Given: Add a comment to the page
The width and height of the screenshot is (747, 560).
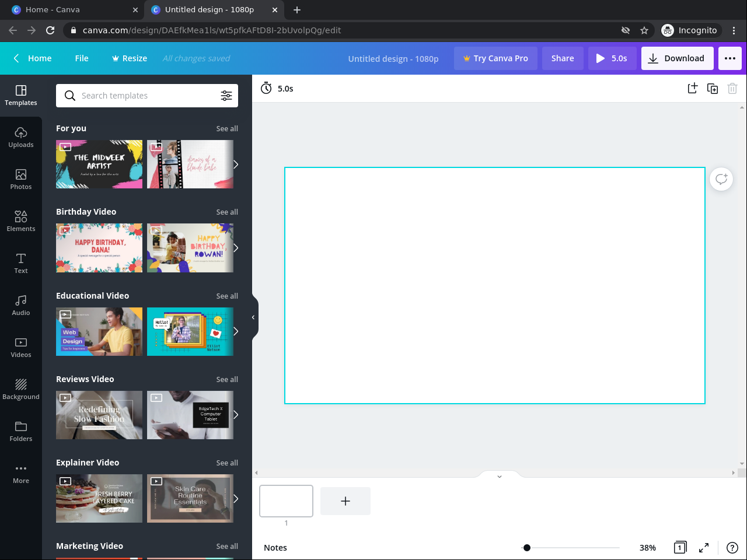Looking at the screenshot, I should [x=721, y=179].
